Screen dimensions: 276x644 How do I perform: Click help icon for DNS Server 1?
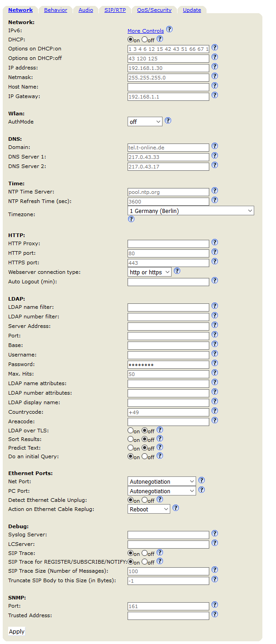(x=215, y=155)
